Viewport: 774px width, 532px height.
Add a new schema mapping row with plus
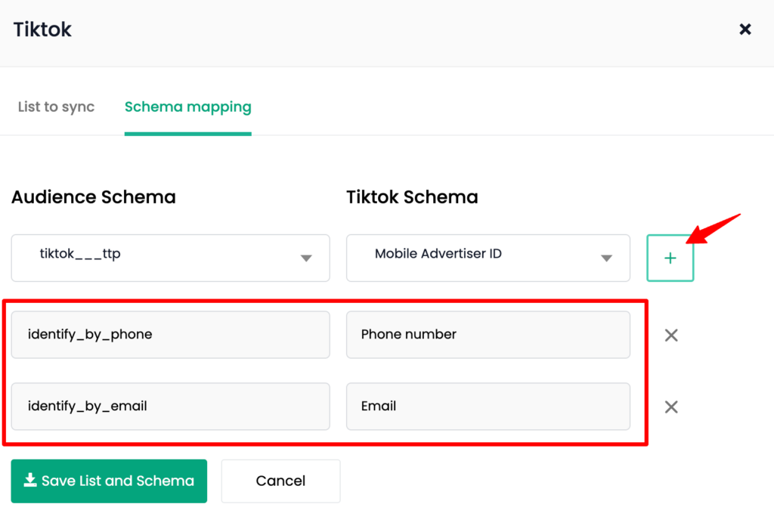[x=670, y=258]
